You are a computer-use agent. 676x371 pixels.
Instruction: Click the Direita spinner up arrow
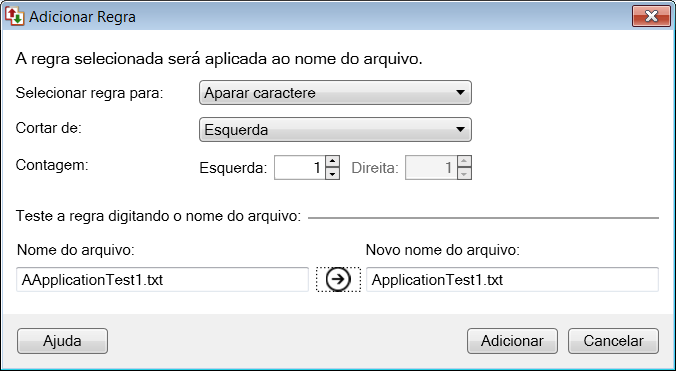click(464, 162)
